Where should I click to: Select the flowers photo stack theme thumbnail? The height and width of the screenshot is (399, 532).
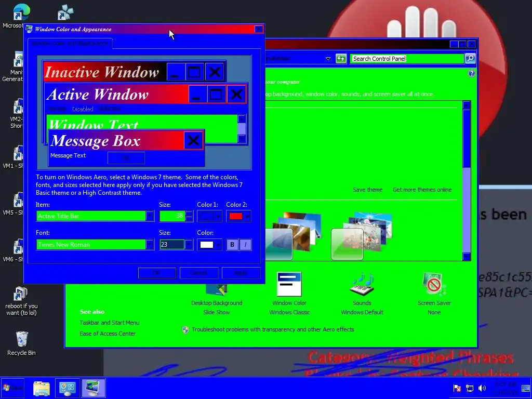coord(362,236)
